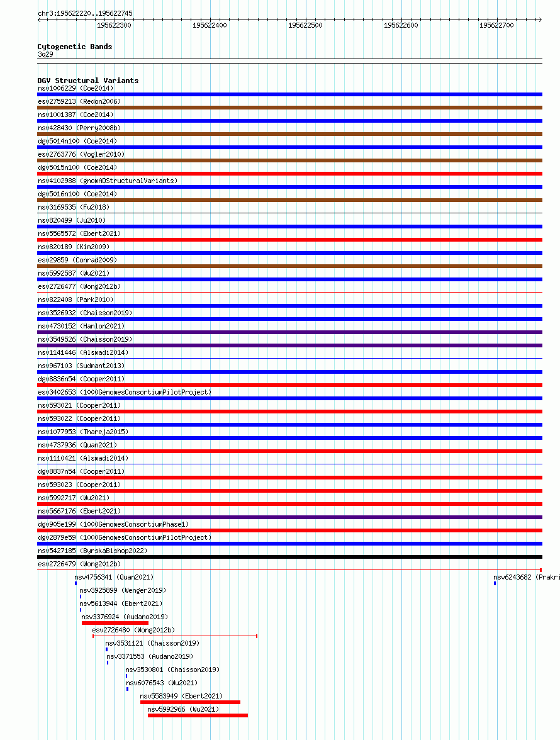Open the nsv3371553 (Audano2019) label
Viewport: 560px width, 740px height.
point(150,656)
